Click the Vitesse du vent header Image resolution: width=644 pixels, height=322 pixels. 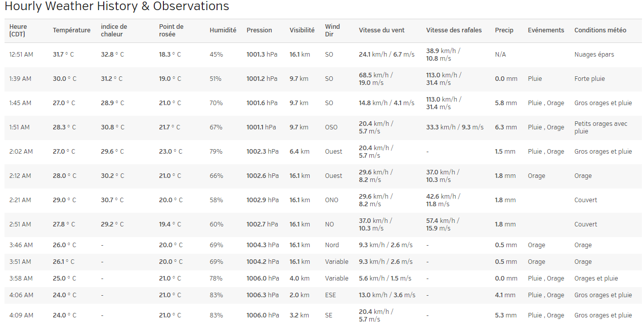pos(381,30)
